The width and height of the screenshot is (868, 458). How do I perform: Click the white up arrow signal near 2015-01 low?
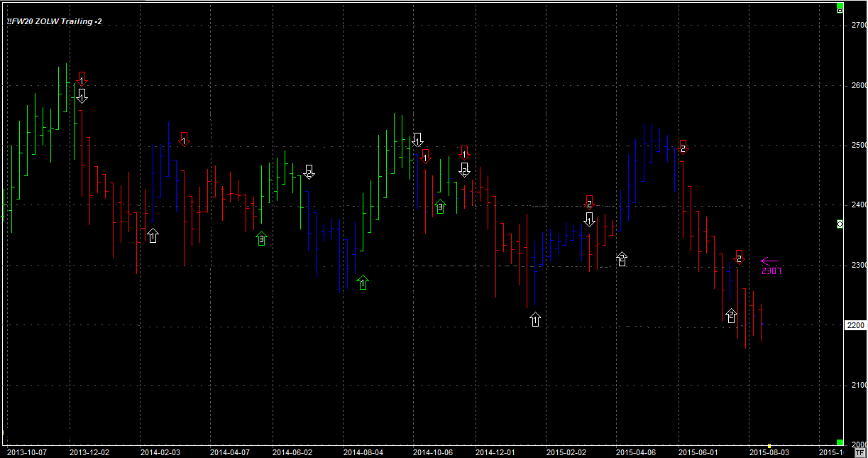535,320
